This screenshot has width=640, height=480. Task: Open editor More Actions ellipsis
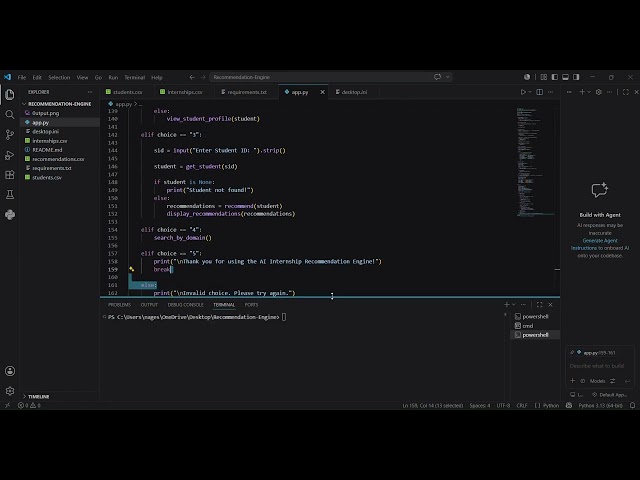pyautogui.click(x=551, y=92)
